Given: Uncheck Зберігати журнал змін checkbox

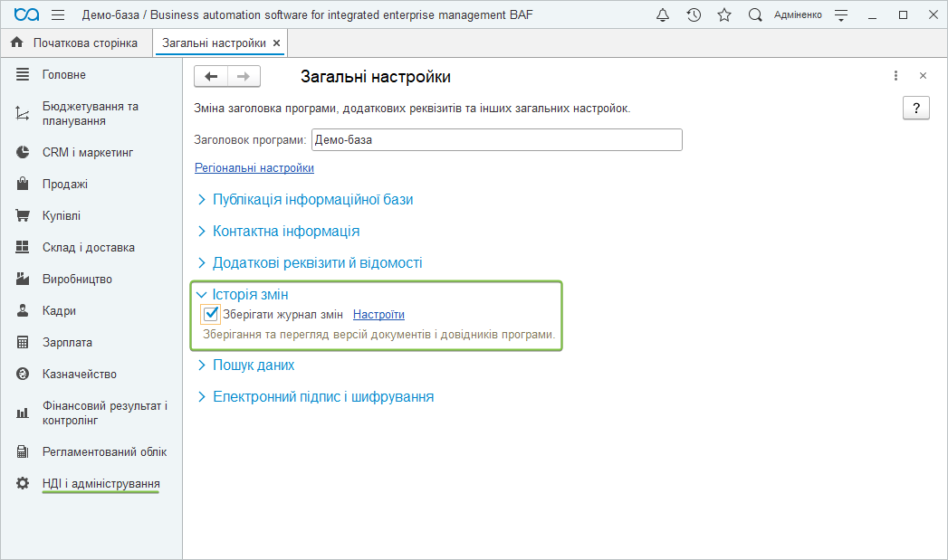Looking at the screenshot, I should [x=211, y=314].
